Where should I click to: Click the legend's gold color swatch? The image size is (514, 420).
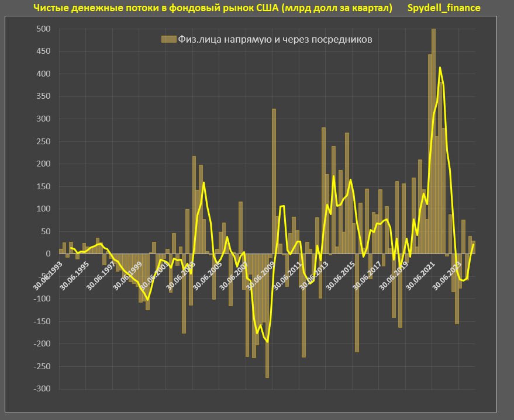(x=168, y=39)
